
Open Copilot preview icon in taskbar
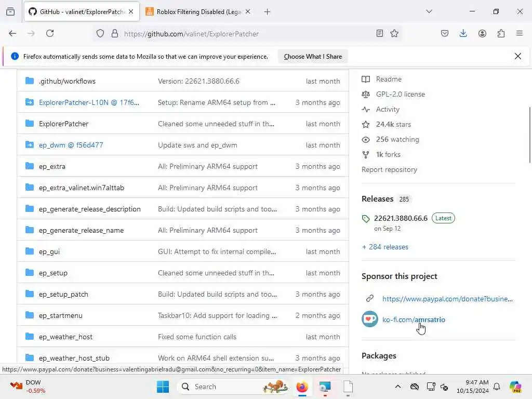[x=515, y=387]
